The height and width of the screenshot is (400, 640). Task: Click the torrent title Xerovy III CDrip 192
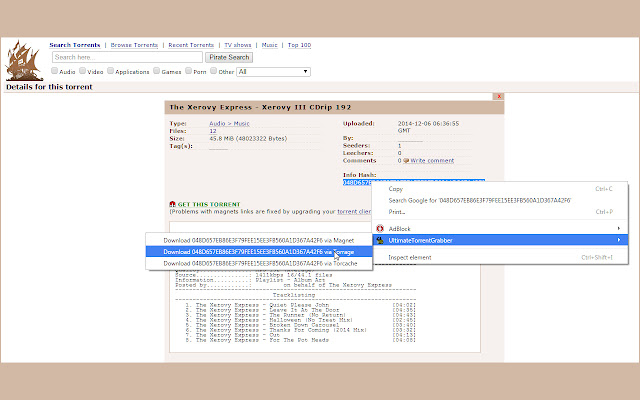260,107
